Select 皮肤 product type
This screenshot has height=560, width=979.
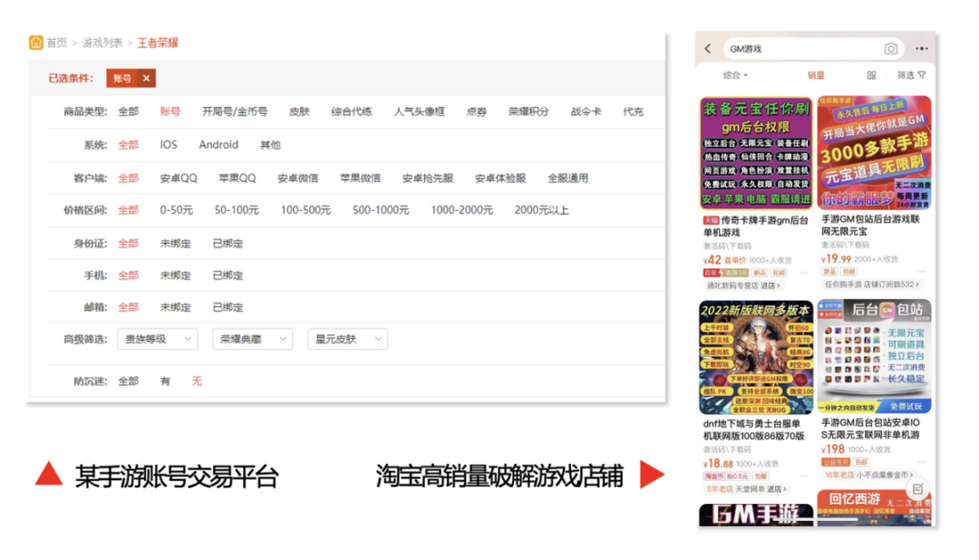pos(300,111)
